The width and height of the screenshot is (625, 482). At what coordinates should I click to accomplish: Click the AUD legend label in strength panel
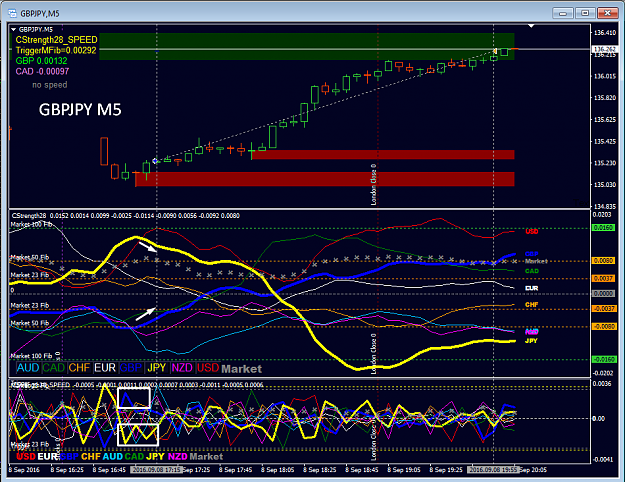click(28, 368)
